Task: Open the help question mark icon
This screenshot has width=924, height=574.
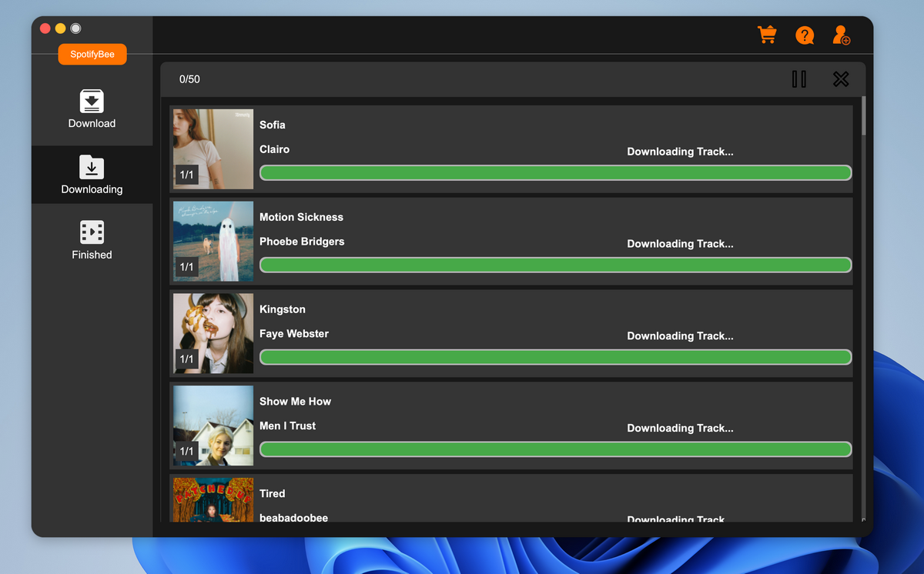Action: [805, 35]
